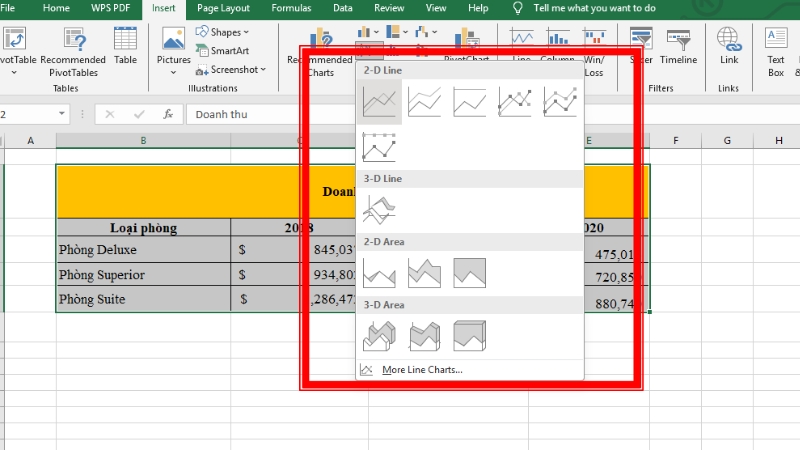Pick the 100% Stacked Line chart

coord(470,102)
